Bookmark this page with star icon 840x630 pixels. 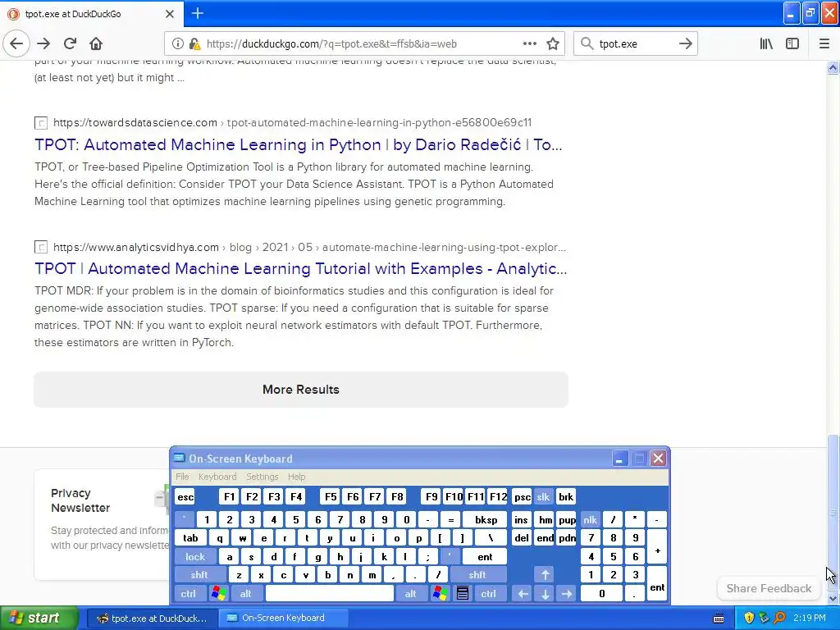[x=553, y=44]
